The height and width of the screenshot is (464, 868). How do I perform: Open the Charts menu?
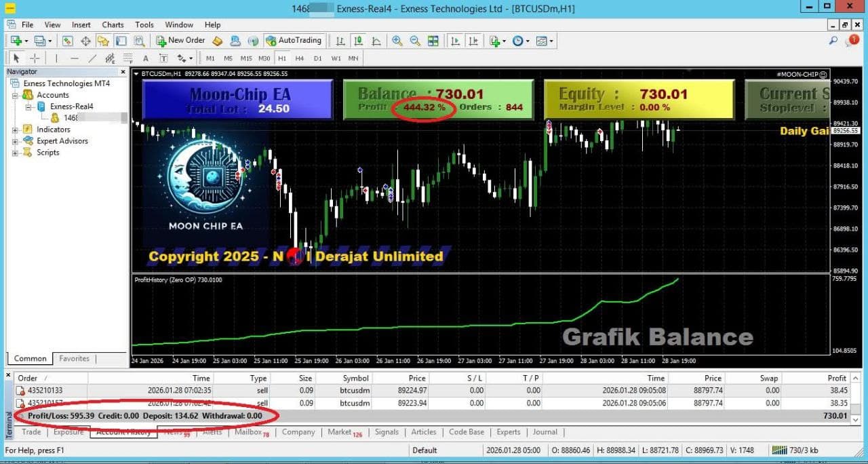point(113,24)
